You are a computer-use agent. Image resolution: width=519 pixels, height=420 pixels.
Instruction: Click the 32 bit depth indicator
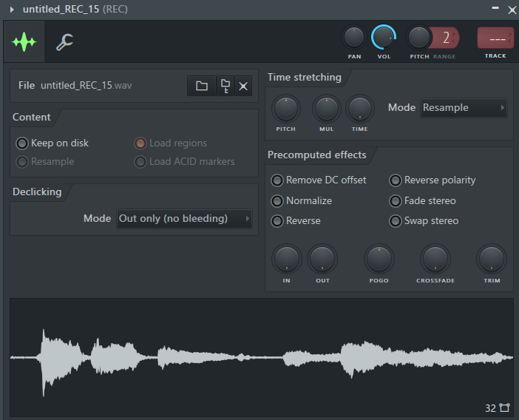coord(490,408)
